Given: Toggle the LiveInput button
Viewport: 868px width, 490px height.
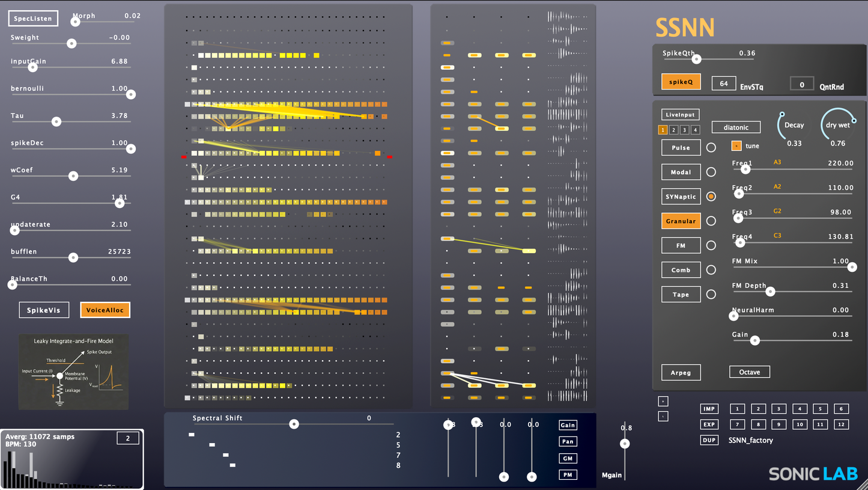Looking at the screenshot, I should [681, 114].
